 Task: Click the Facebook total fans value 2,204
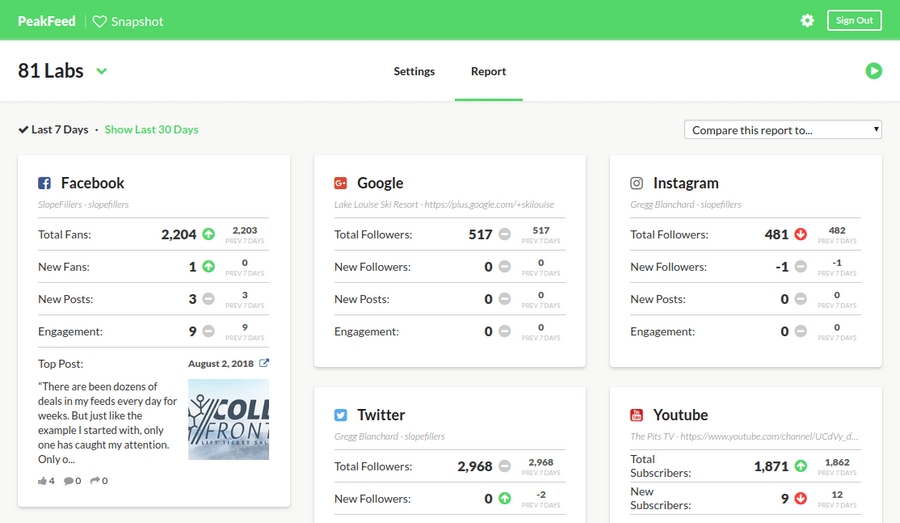(x=179, y=234)
